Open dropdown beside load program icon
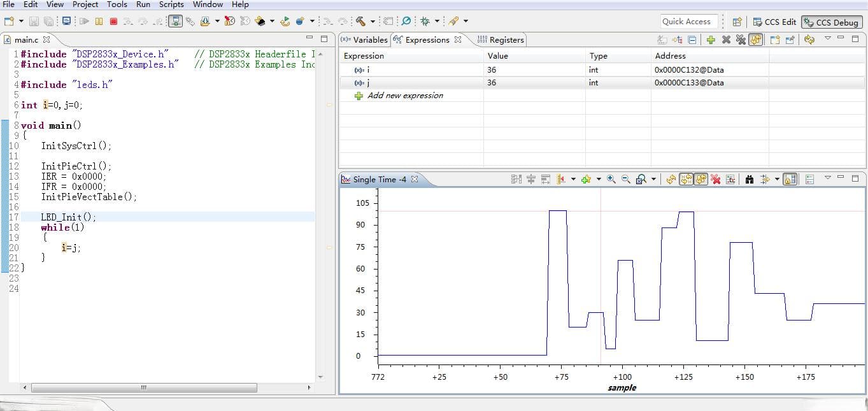 (x=217, y=21)
